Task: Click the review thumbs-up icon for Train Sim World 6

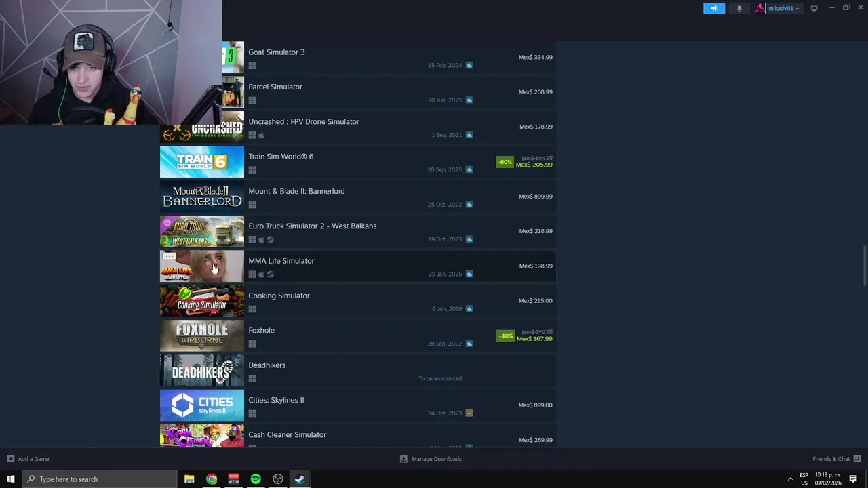Action: (x=469, y=169)
